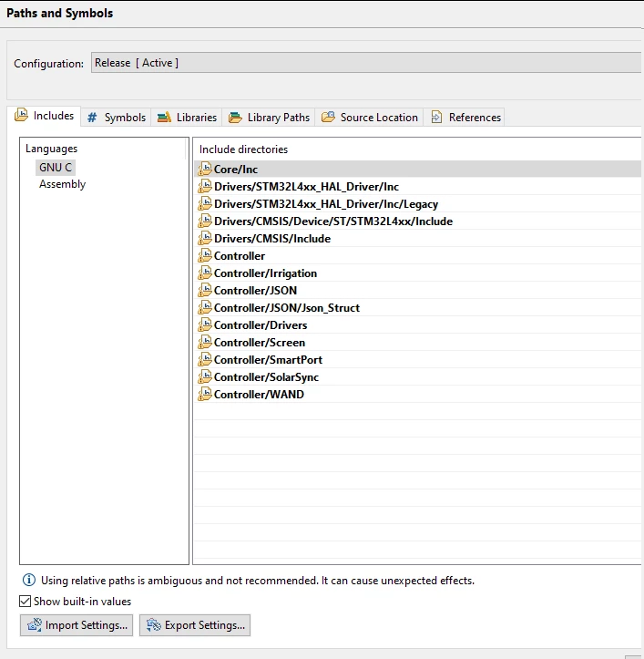The width and height of the screenshot is (644, 659).
Task: Click the Export Settings... button
Action: click(x=195, y=625)
